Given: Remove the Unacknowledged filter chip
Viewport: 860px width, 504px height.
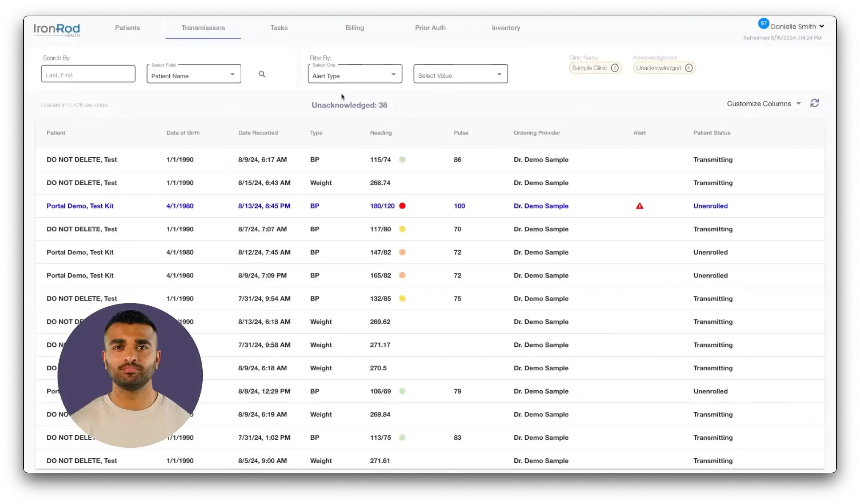Looking at the screenshot, I should 689,68.
